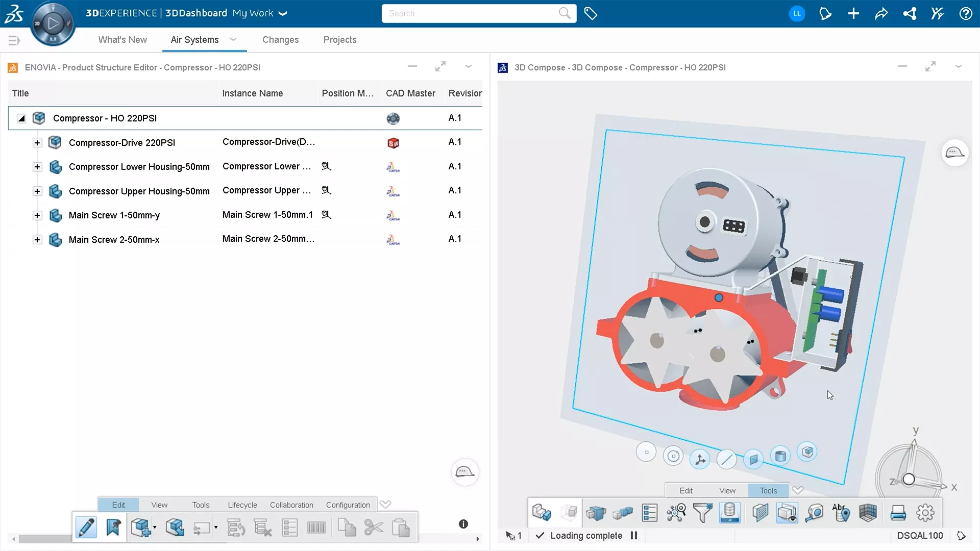This screenshot has height=551, width=980.
Task: Open the Air Systems tab dropdown chevron
Action: (x=233, y=39)
